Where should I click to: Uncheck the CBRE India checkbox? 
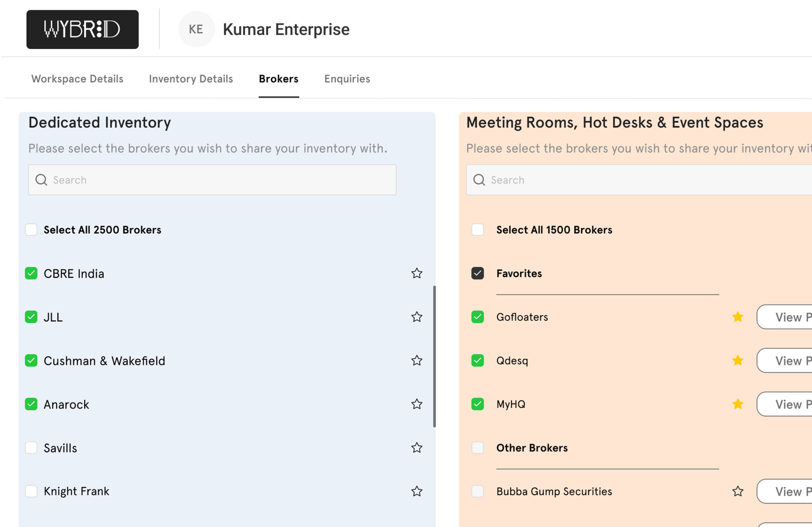[x=31, y=273]
